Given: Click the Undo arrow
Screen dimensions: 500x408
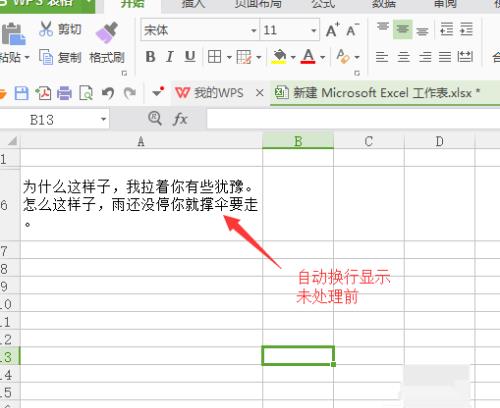Looking at the screenshot, I should pos(108,93).
